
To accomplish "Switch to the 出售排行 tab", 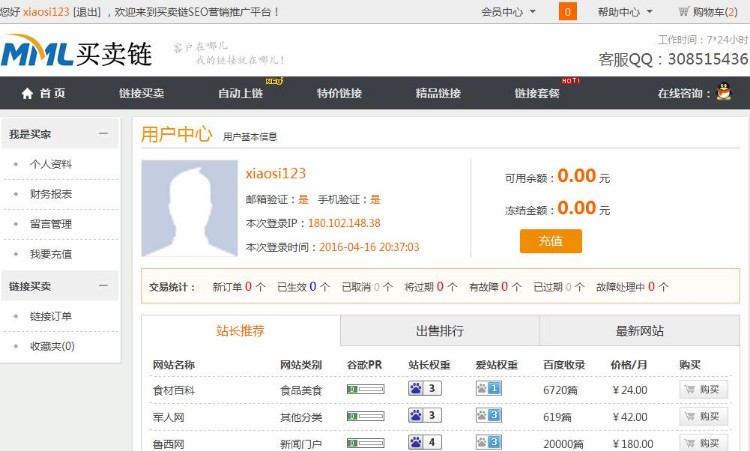I will (x=440, y=330).
